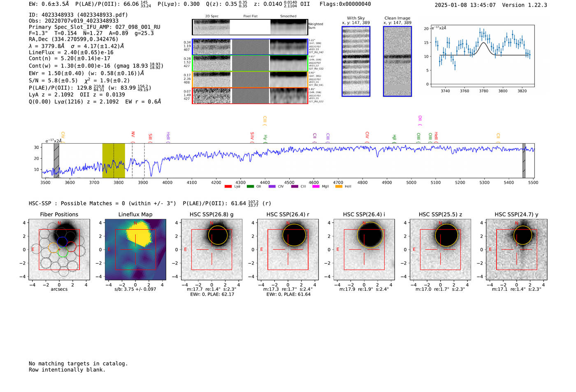This screenshot has width=576, height=392.
Task: Click the Hβ line marker label
Action: [x=394, y=137]
